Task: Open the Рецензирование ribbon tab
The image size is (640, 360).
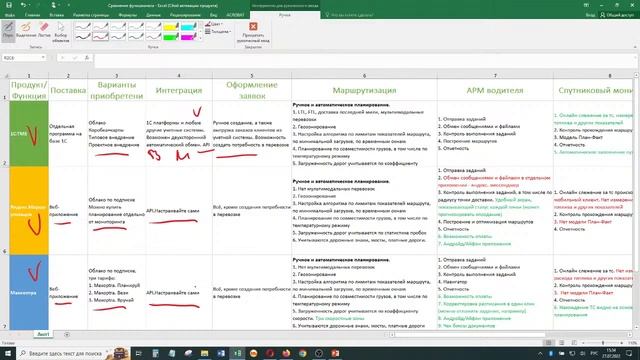Action: pos(185,15)
